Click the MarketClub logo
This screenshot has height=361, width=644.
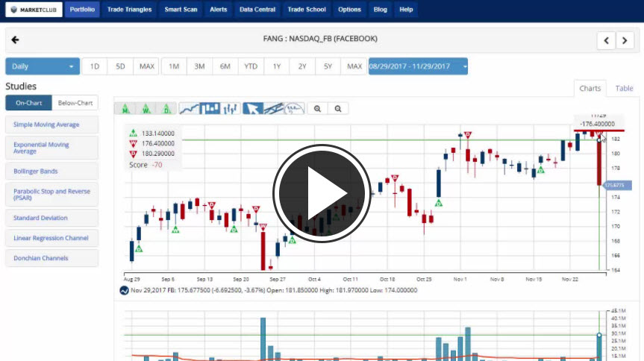34,10
